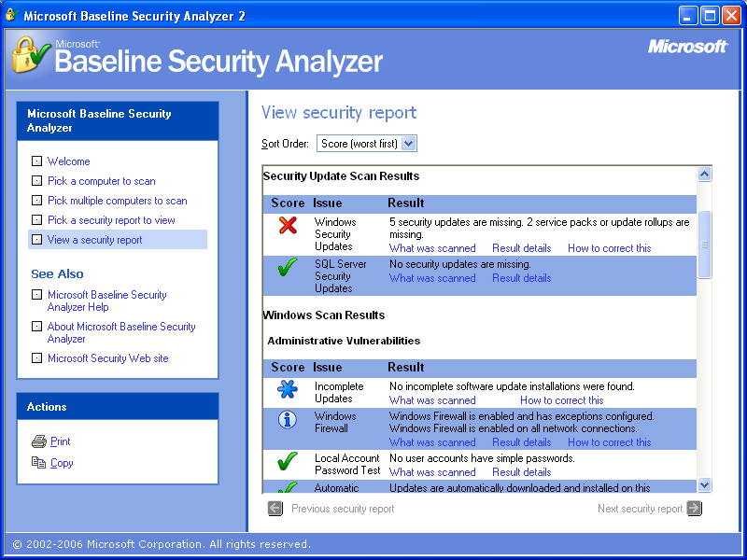Image resolution: width=747 pixels, height=560 pixels.
Task: Click the Next security report arrow icon
Action: coord(695,509)
